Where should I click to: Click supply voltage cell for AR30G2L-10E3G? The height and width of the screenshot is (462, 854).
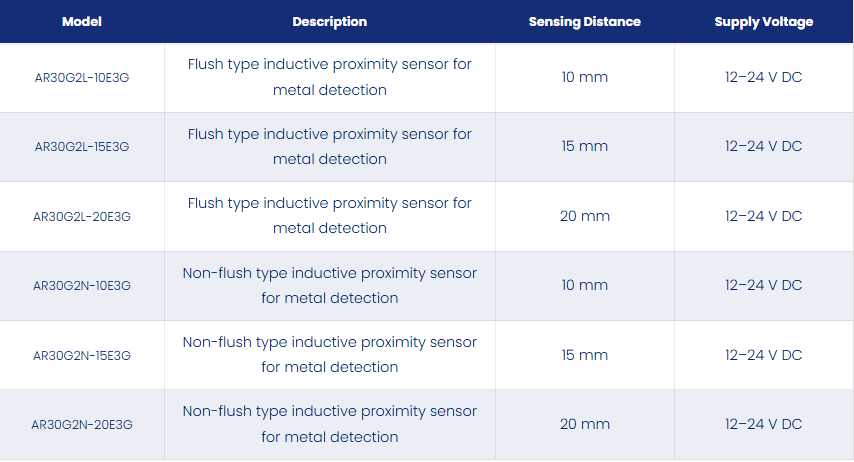[764, 77]
